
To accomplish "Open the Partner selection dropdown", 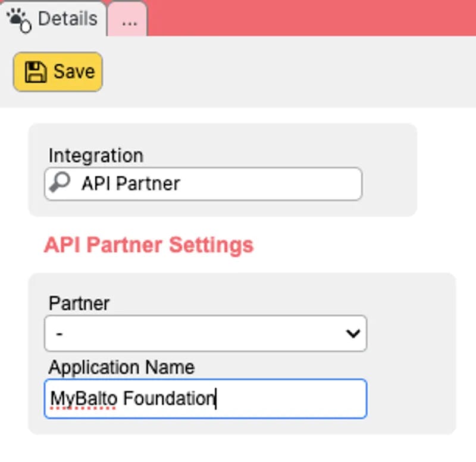I will (x=205, y=334).
